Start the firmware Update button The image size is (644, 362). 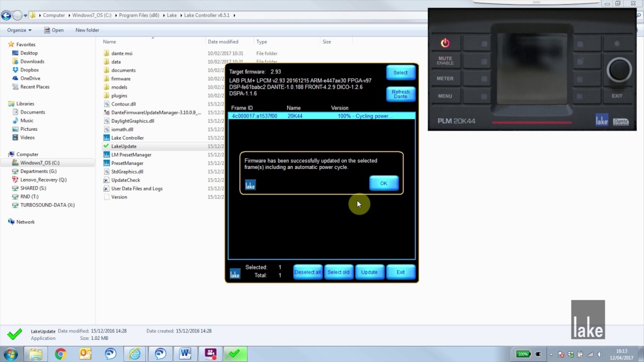click(x=369, y=272)
